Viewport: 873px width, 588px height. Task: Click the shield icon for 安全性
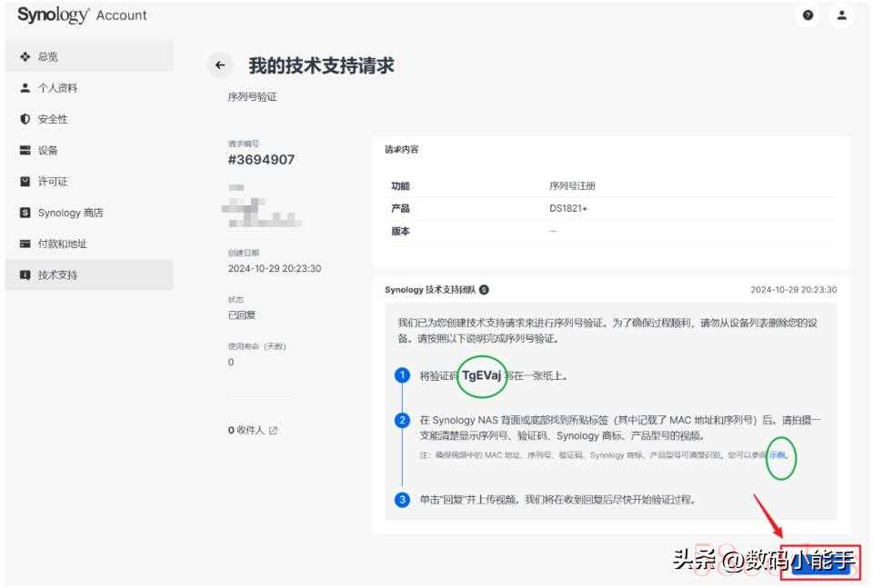tap(25, 119)
